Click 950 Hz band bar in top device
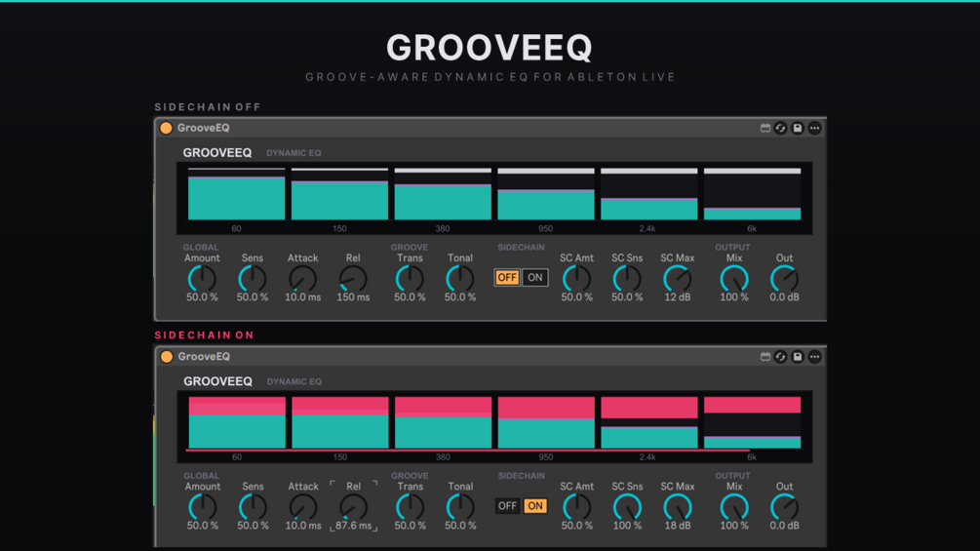Screen dimensions: 980x551 pyautogui.click(x=546, y=194)
